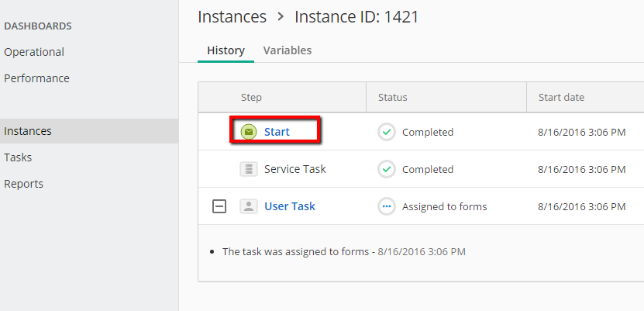Click the User Task person icon
This screenshot has width=644, height=311.
(249, 206)
